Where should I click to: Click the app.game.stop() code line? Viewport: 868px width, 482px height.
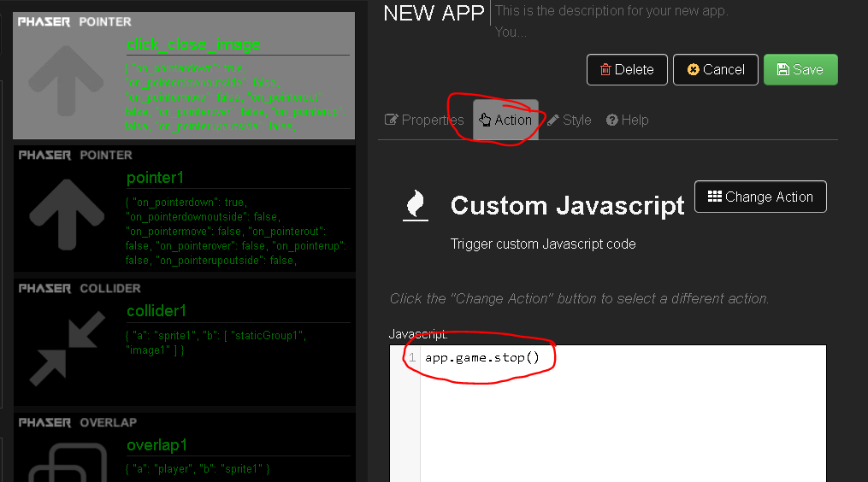pyautogui.click(x=482, y=357)
